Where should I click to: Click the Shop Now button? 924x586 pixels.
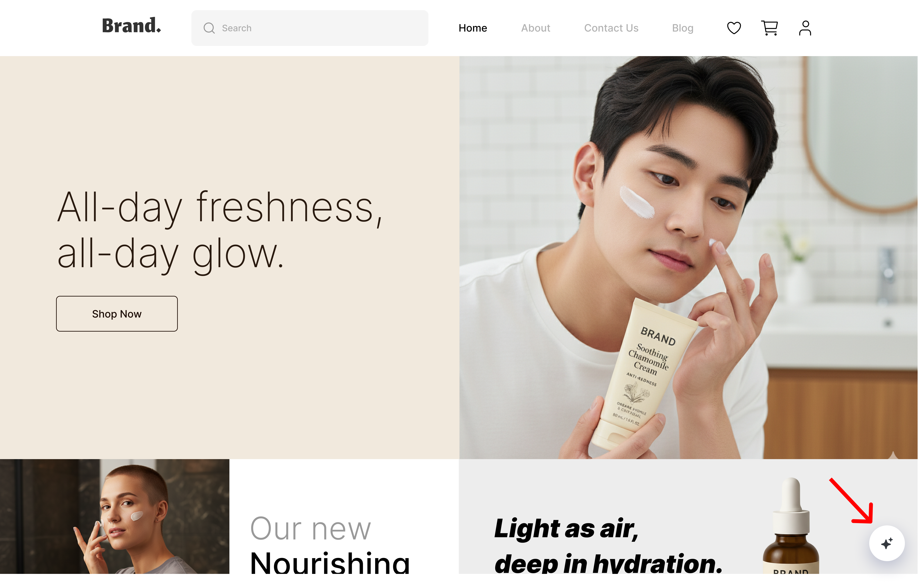point(117,314)
